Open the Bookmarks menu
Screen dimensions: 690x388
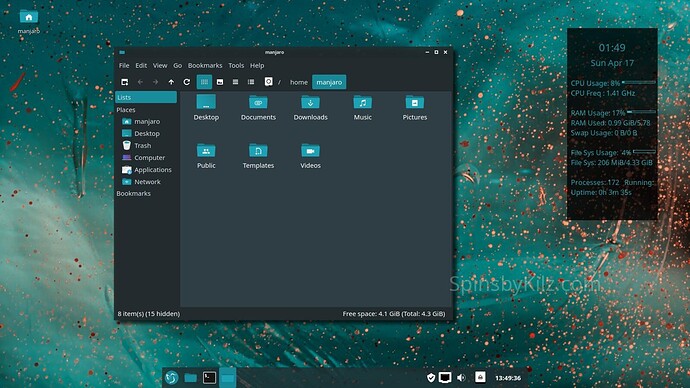(205, 65)
